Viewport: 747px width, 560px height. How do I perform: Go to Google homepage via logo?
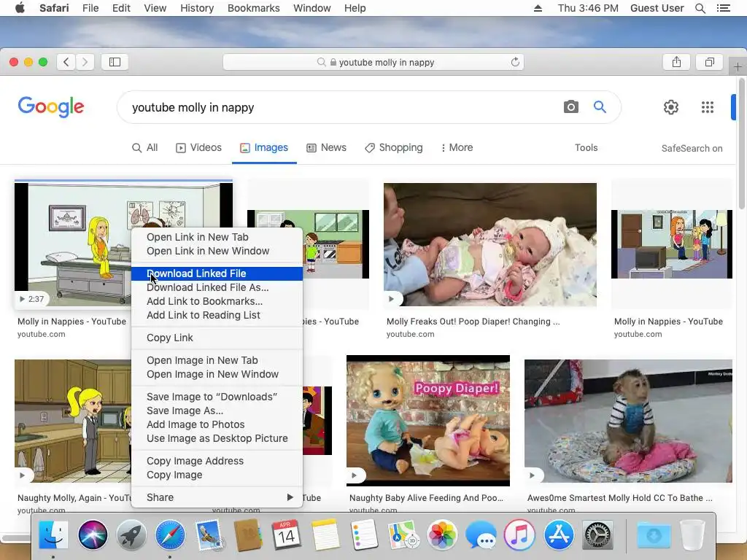coord(51,106)
